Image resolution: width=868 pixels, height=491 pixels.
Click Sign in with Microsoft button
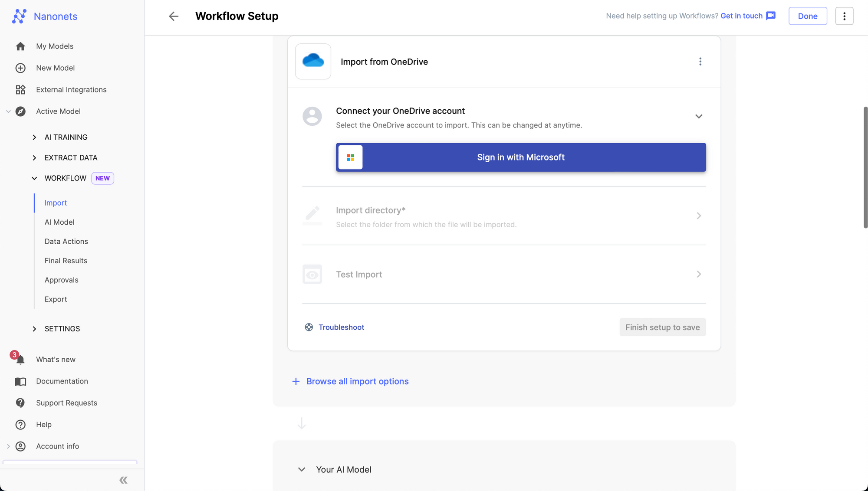pos(521,157)
